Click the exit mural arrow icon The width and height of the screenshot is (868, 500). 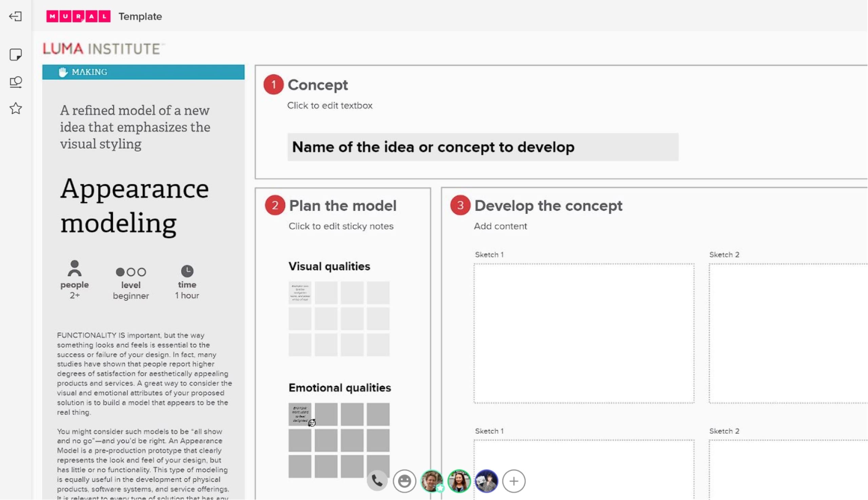[16, 16]
